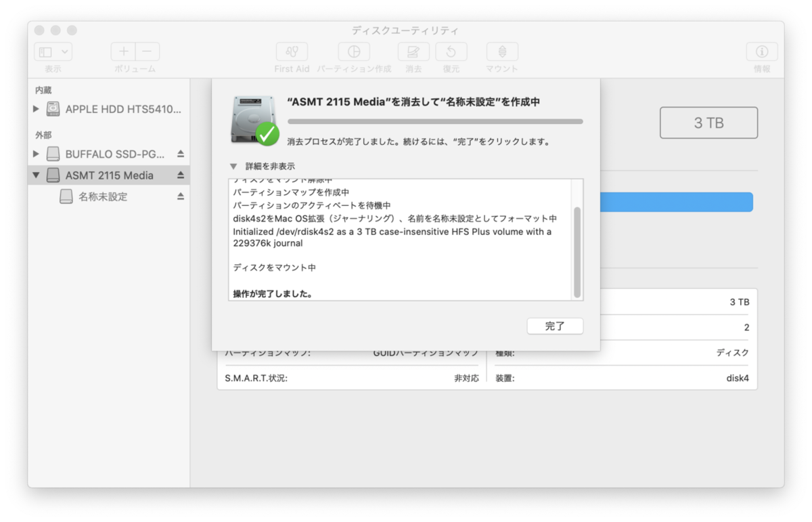Open the 情報 info toolbar icon

tap(762, 52)
